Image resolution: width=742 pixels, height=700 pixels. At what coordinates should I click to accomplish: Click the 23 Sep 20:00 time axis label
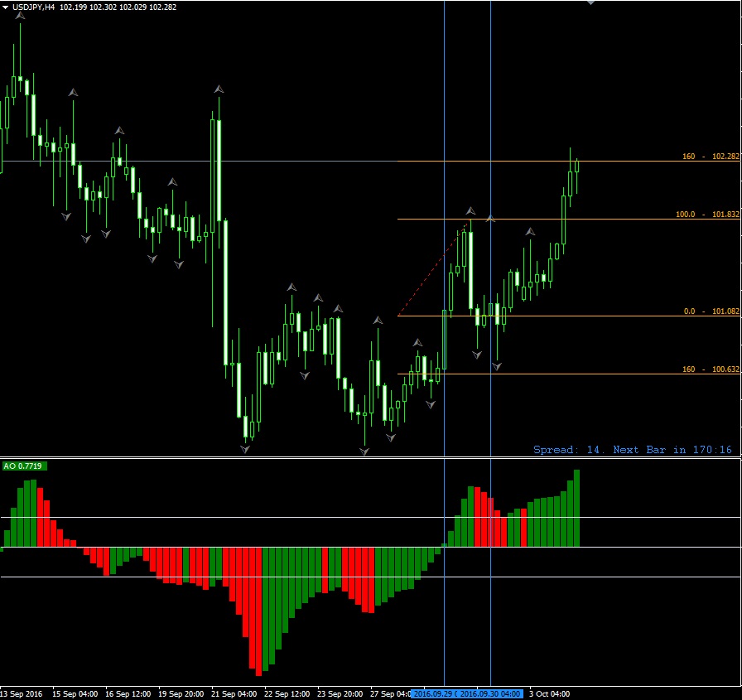[x=340, y=694]
